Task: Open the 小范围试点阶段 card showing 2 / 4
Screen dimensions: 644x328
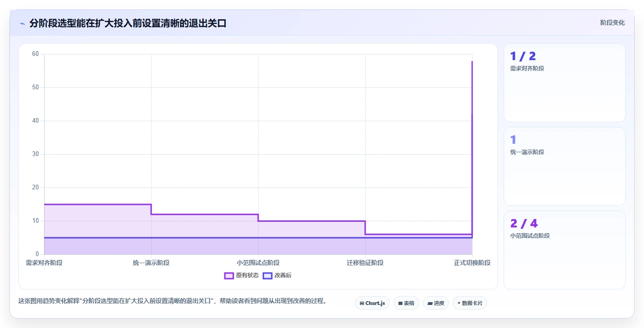Action: point(565,250)
